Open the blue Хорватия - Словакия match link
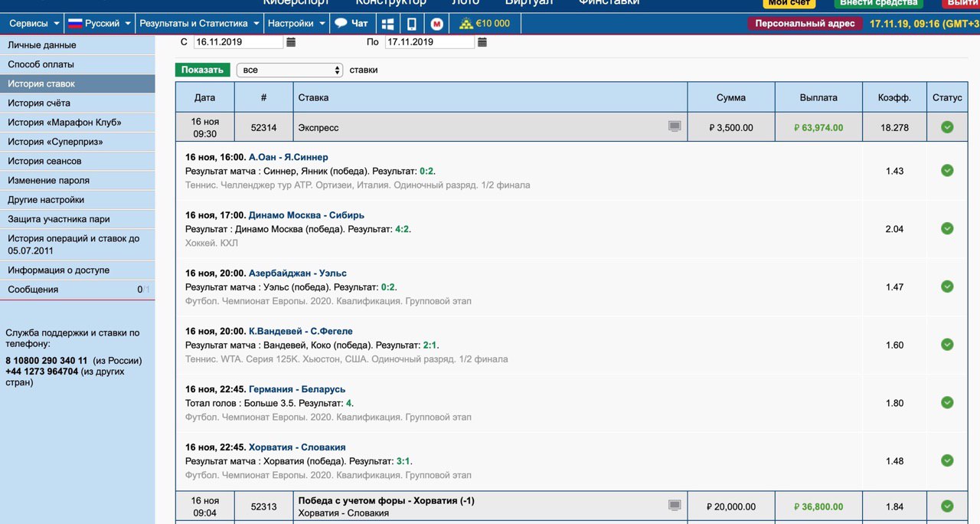The image size is (980, 524). (297, 447)
